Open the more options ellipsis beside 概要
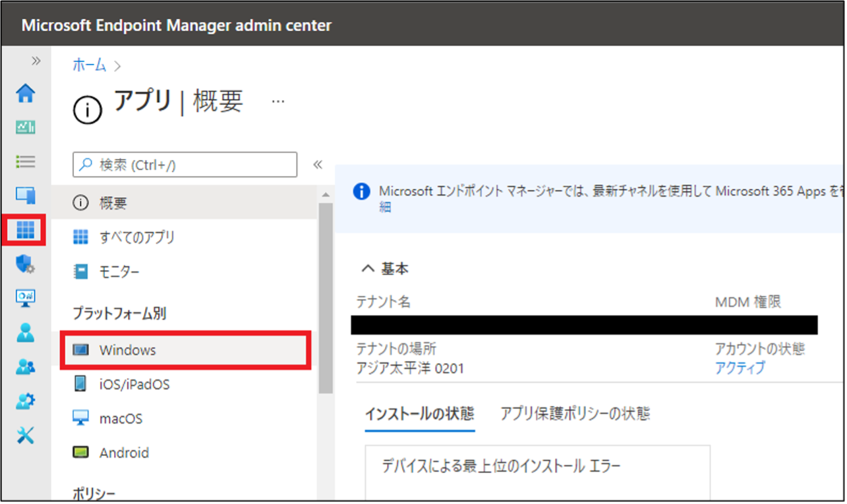This screenshot has height=504, width=847. [x=278, y=101]
